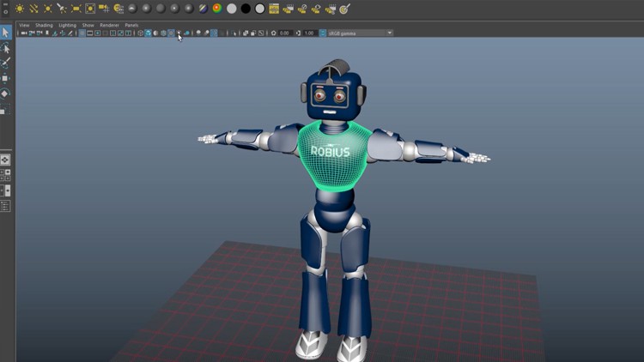Image resolution: width=644 pixels, height=362 pixels.
Task: Open the Panels menu
Action: pos(131,25)
